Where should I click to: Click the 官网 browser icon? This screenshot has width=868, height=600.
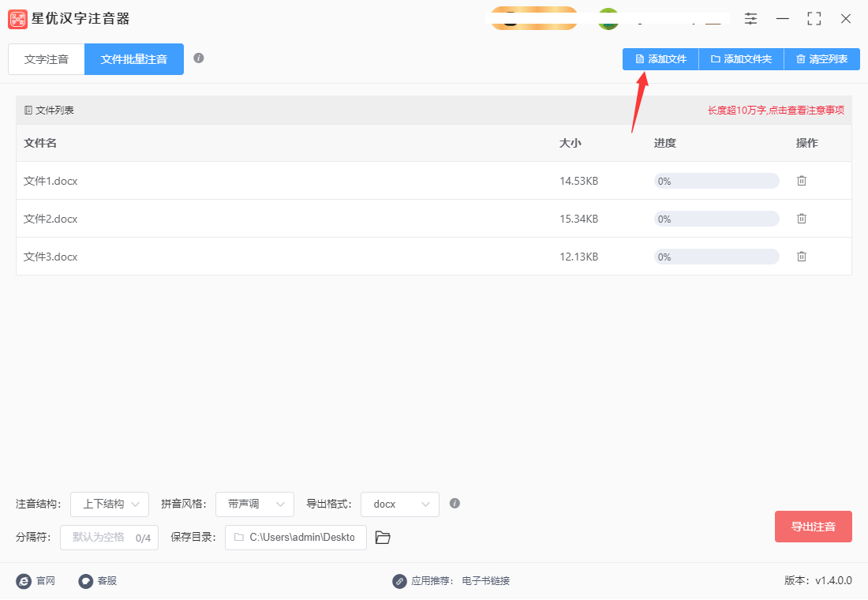24,581
